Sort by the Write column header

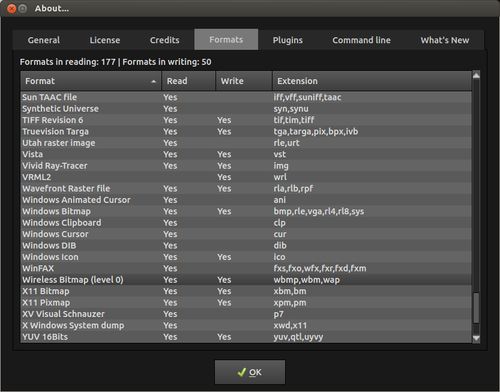[x=244, y=81]
